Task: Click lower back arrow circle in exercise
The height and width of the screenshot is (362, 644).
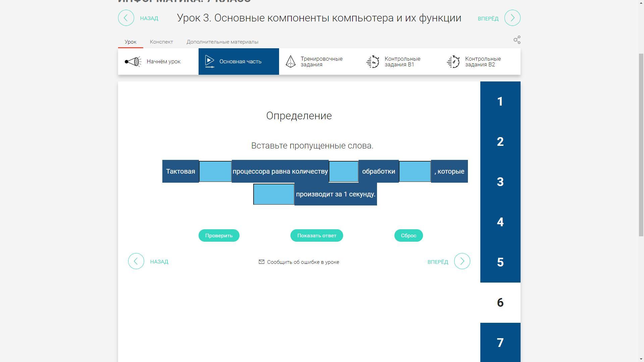Action: tap(136, 261)
